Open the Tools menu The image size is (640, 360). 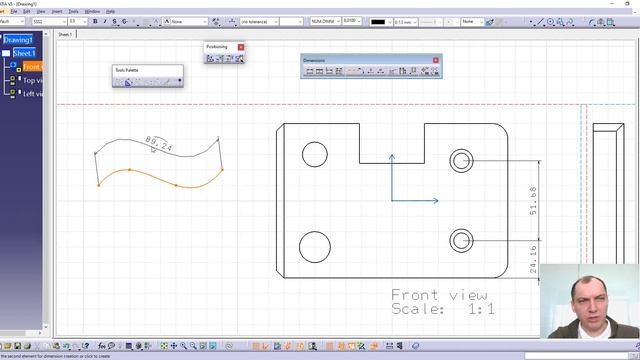(x=73, y=11)
